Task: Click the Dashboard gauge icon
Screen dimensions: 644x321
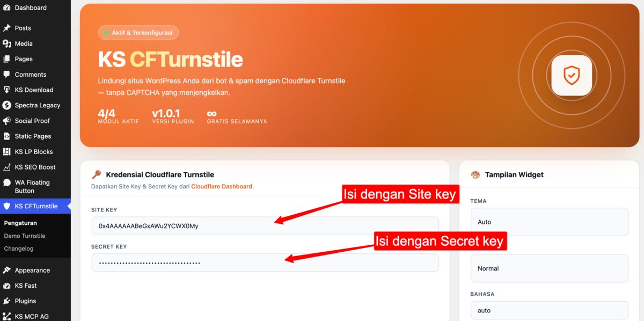Action: click(x=6, y=8)
